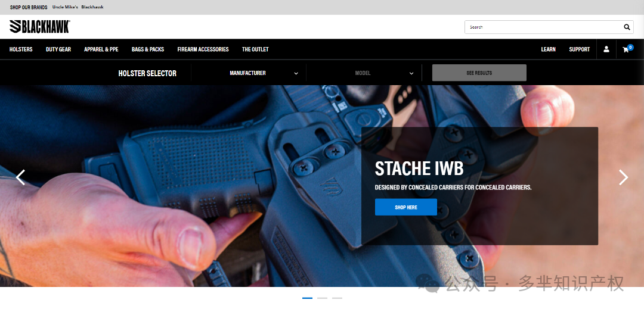
Task: Open The Outlet menu
Action: [x=255, y=49]
